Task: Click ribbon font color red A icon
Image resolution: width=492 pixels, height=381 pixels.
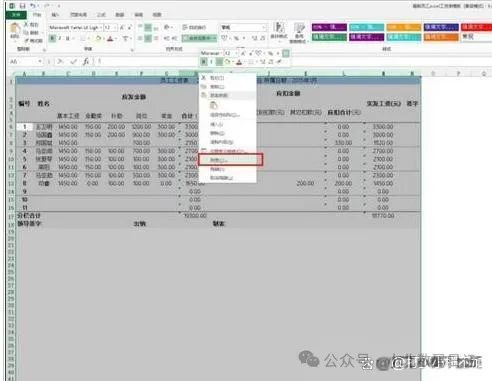Action: 110,39
